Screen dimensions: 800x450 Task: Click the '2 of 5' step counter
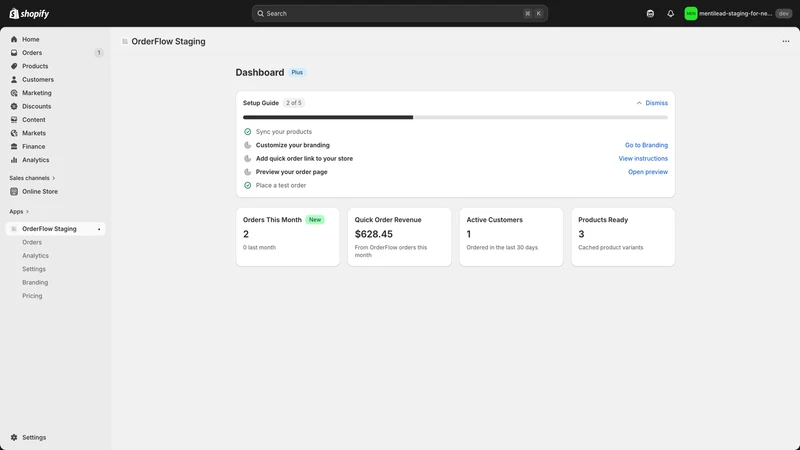point(293,103)
